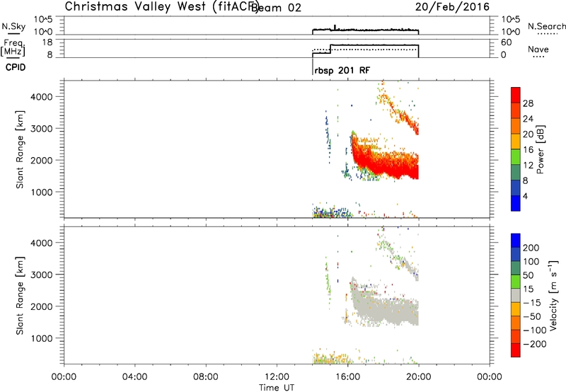Click '3000' on the velocity panel range axis
This screenshot has width=566, height=392.
point(42,275)
